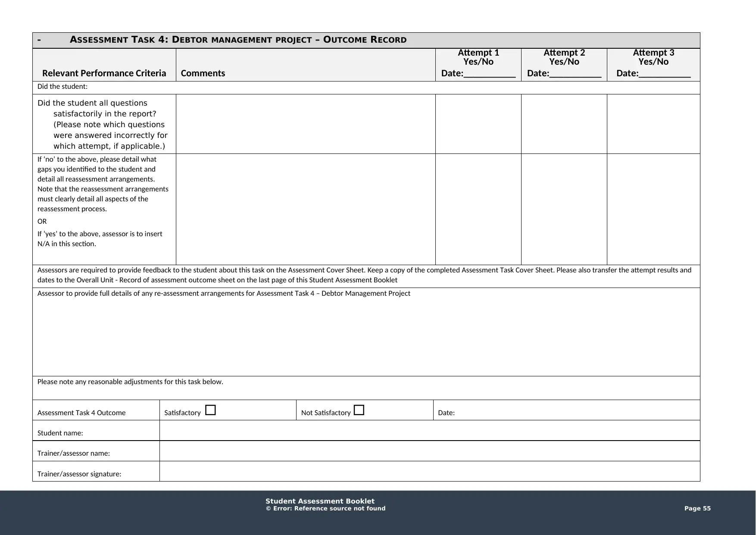The height and width of the screenshot is (535, 756).
Task: Click the Relevant Performance Criteria header
Action: [x=104, y=73]
